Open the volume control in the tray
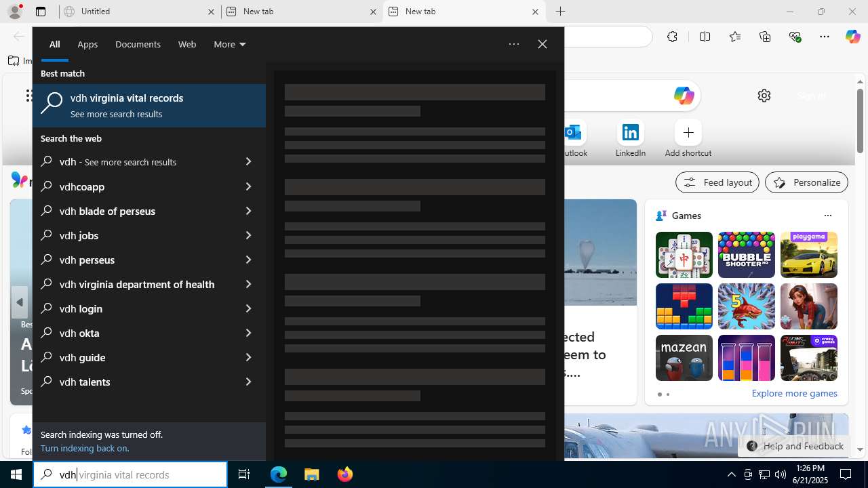 [x=780, y=474]
